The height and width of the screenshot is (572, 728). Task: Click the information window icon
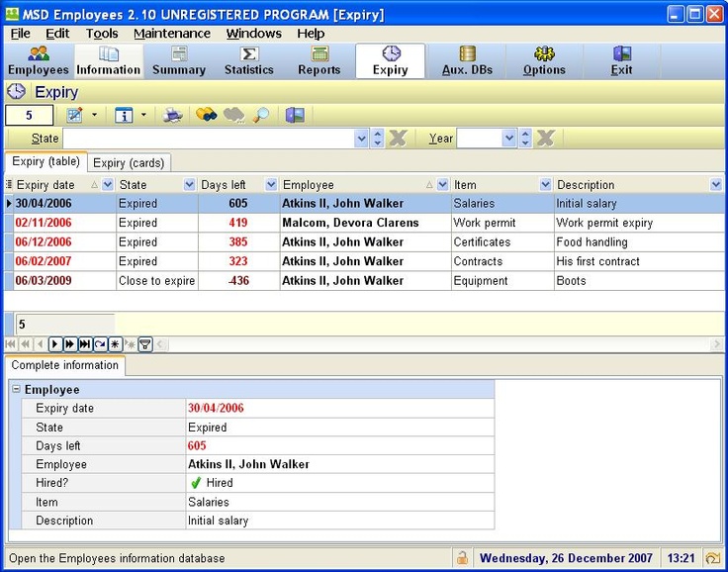point(124,115)
